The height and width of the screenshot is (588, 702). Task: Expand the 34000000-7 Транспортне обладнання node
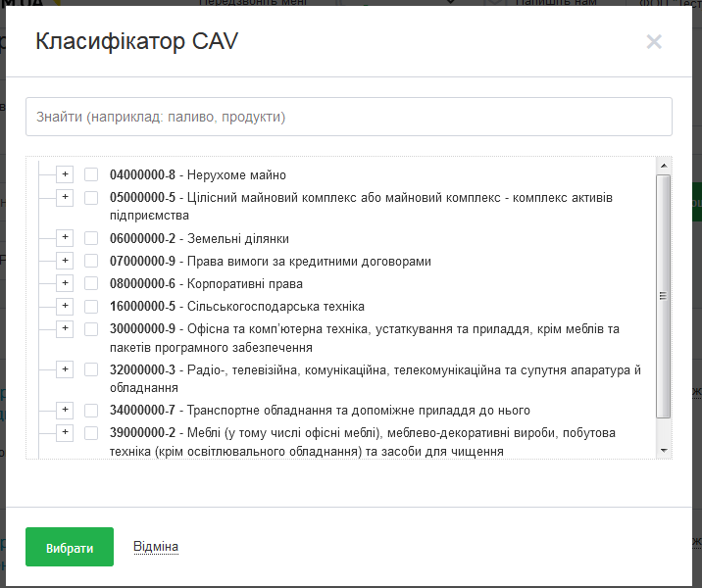65,410
